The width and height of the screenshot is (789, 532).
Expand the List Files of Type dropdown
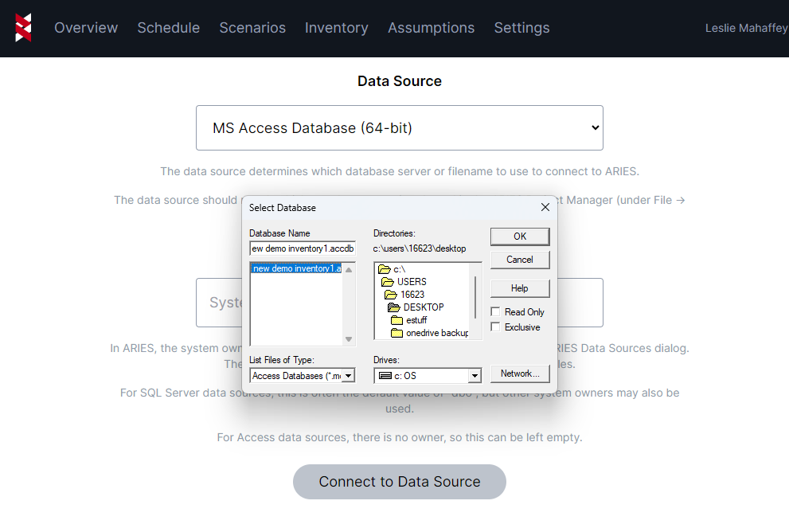(350, 375)
